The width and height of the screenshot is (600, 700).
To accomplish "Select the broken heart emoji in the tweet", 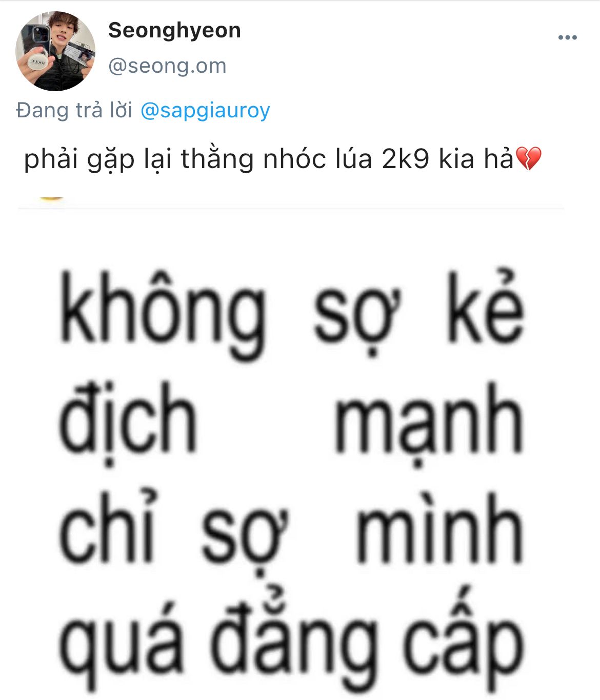I will (528, 159).
